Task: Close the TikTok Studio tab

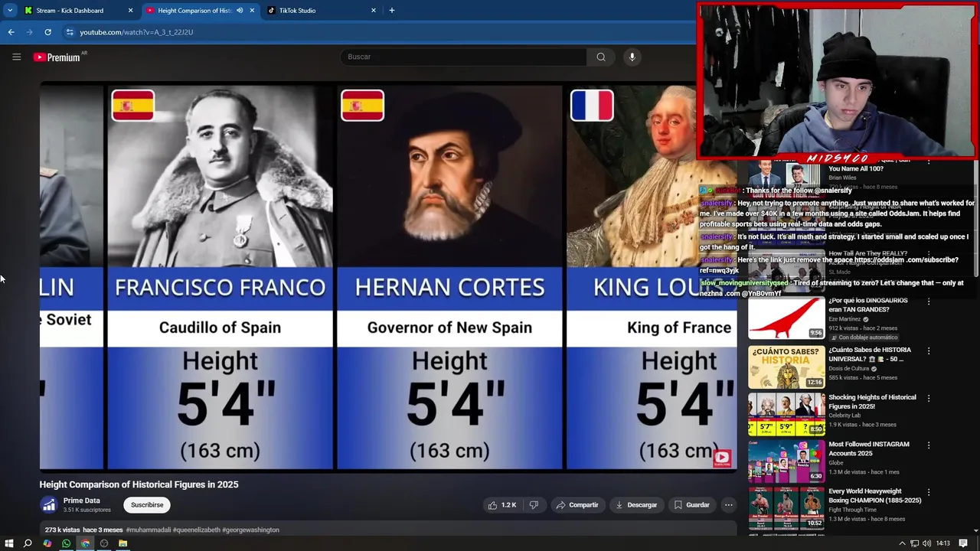Action: (x=374, y=11)
